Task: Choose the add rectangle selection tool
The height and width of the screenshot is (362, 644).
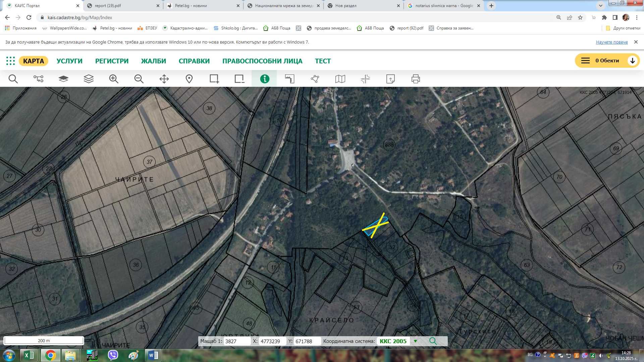Action: (x=214, y=79)
